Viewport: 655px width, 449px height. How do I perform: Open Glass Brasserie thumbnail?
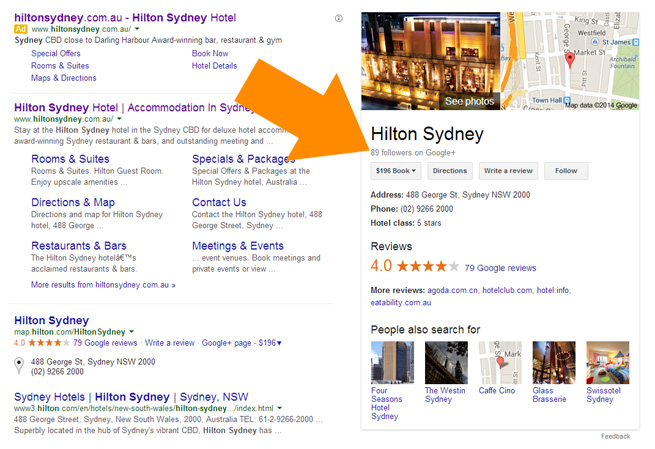(554, 363)
